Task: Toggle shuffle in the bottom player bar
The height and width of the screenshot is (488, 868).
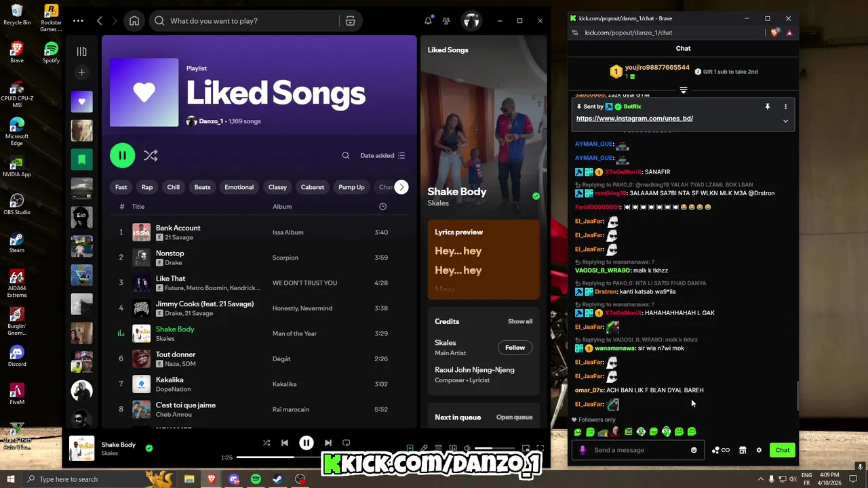Action: pos(267,443)
